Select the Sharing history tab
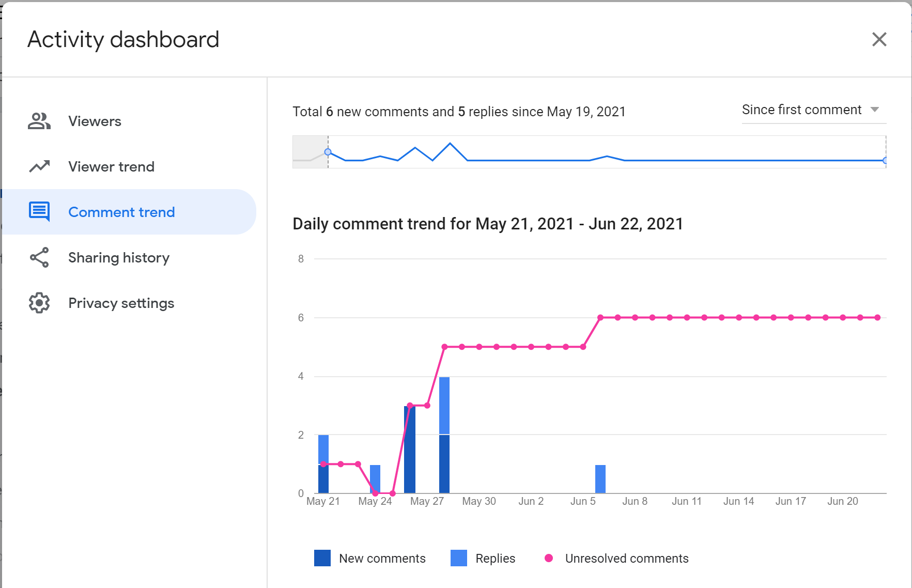The height and width of the screenshot is (588, 912). pos(119,257)
